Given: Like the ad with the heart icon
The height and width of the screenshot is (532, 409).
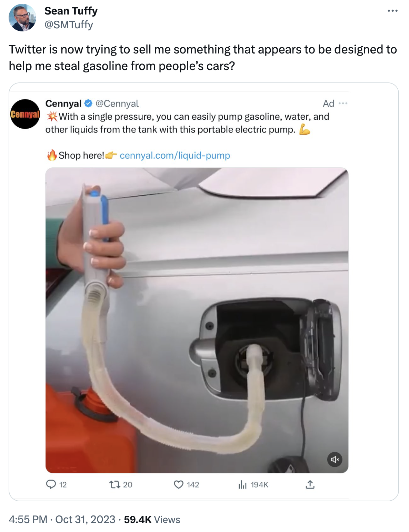Looking at the screenshot, I should (x=178, y=485).
